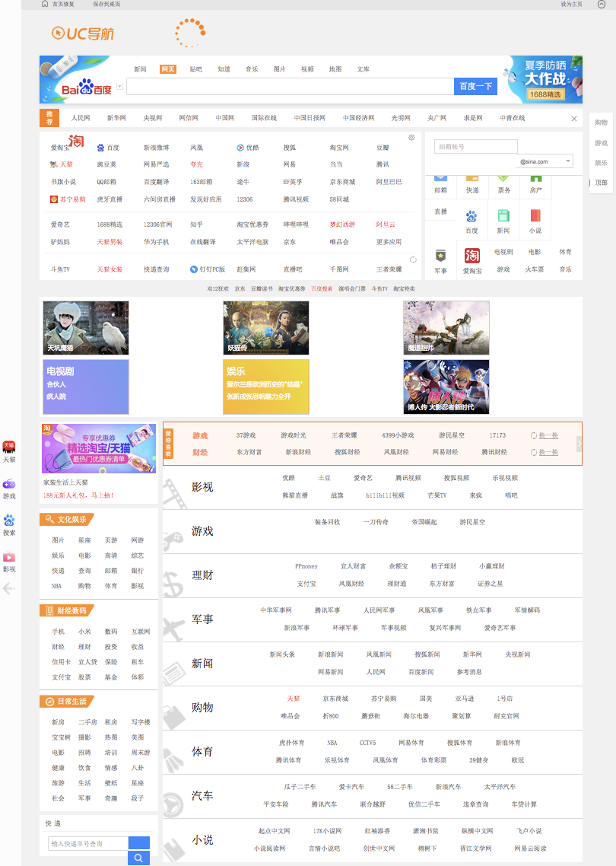Click 顶部 in the right side nav

tap(601, 183)
